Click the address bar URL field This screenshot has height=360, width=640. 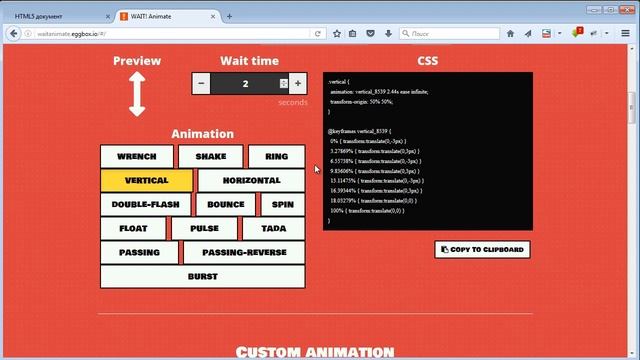point(171,33)
